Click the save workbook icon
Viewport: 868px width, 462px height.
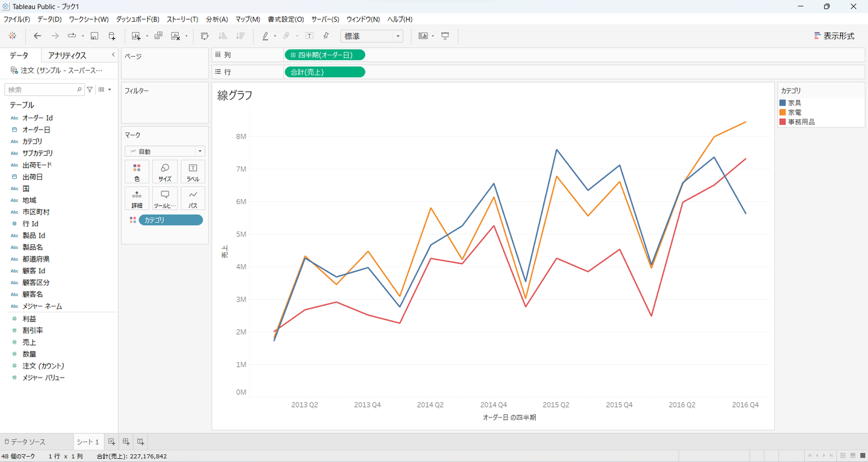click(x=94, y=36)
